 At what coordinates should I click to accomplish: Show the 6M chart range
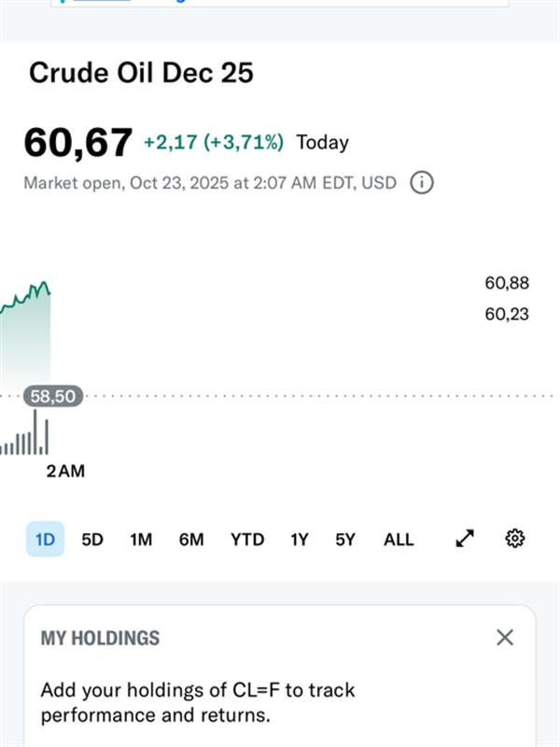pyautogui.click(x=191, y=540)
